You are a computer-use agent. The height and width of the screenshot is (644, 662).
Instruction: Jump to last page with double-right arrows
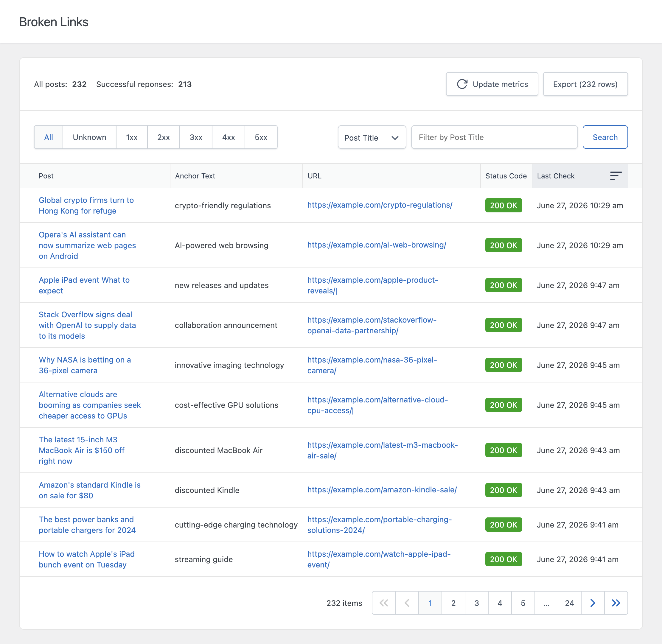click(x=616, y=603)
